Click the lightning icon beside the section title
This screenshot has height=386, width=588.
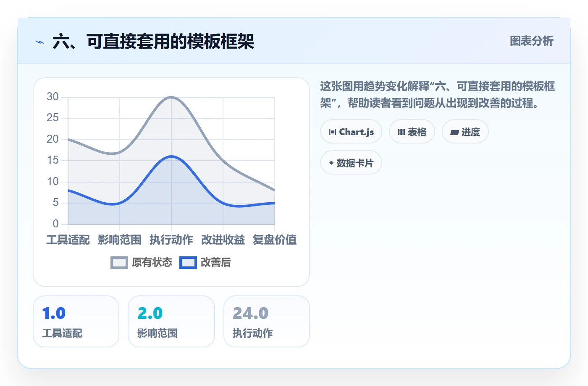tap(40, 42)
